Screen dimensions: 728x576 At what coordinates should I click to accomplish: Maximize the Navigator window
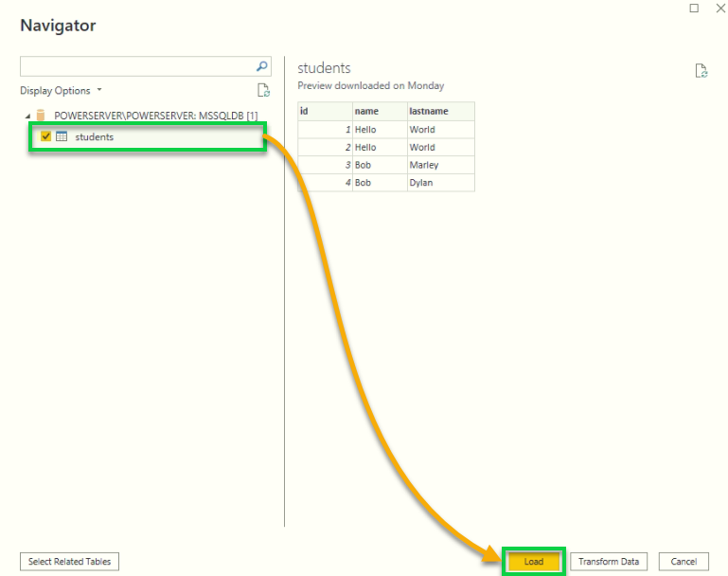[x=694, y=8]
